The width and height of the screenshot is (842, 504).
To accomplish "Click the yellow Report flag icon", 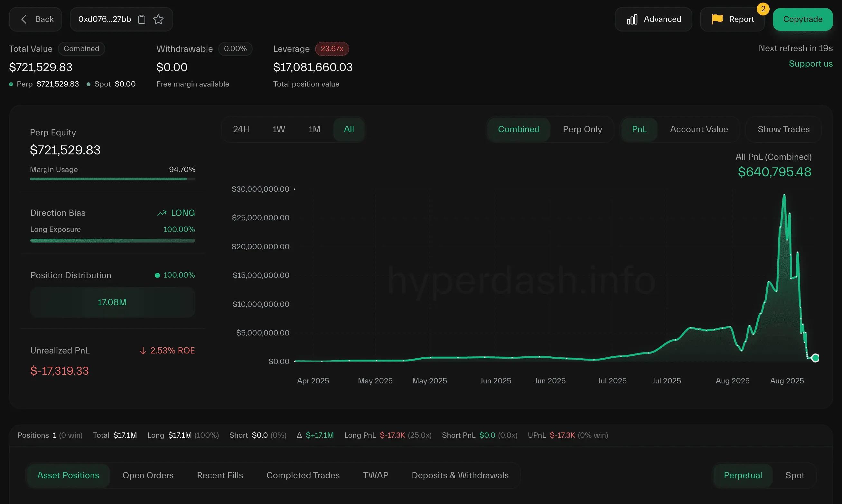I will [x=717, y=19].
